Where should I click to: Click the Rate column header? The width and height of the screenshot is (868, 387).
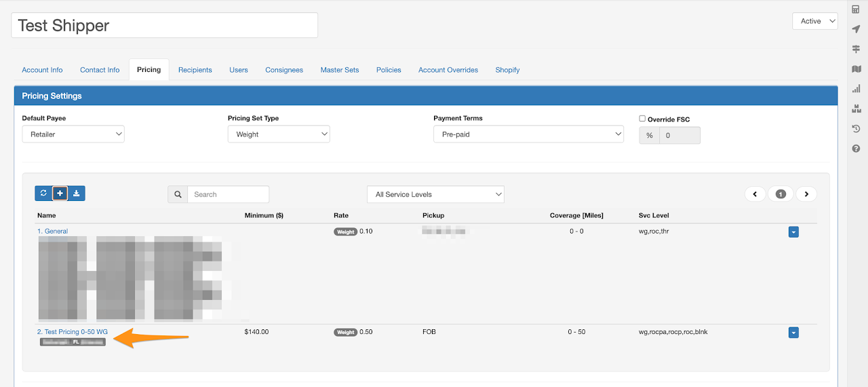(x=340, y=215)
